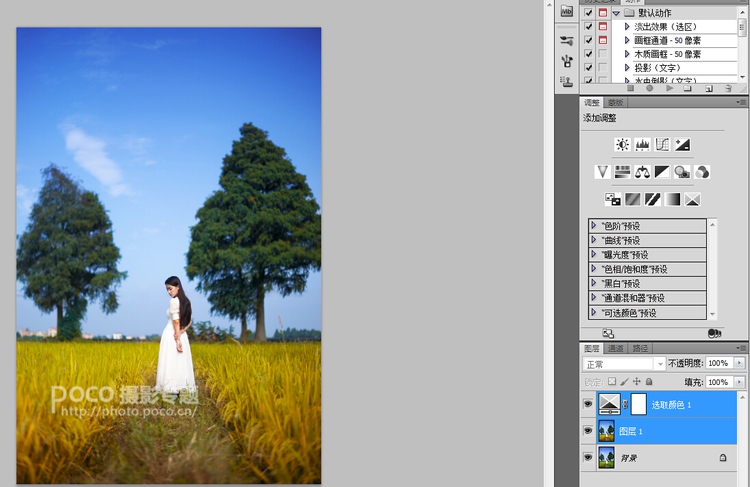The height and width of the screenshot is (487, 750).
Task: Toggle lock image pixels brush icon
Action: point(624,381)
